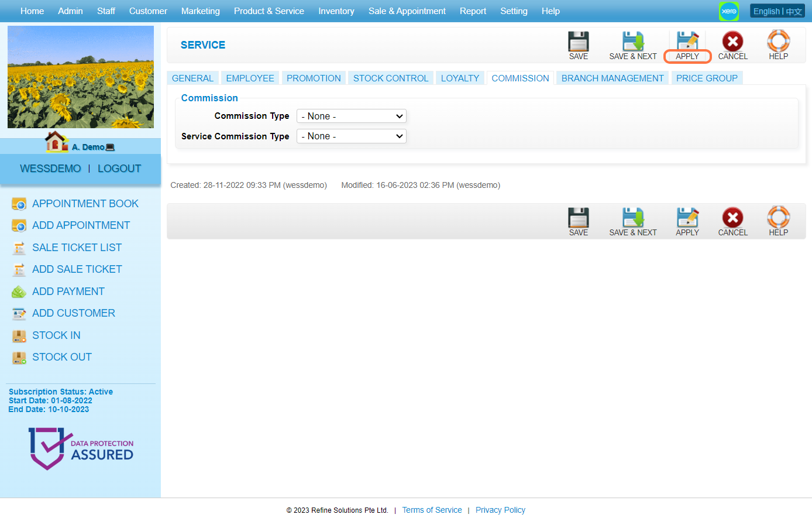The image size is (812, 528).
Task: Open the SALE TICKET LIST link
Action: (77, 248)
